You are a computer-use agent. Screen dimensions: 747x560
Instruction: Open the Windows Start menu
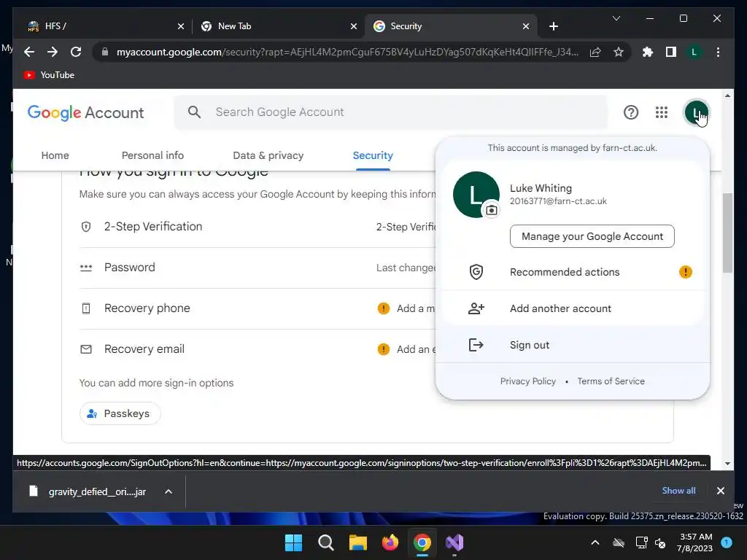pos(293,542)
